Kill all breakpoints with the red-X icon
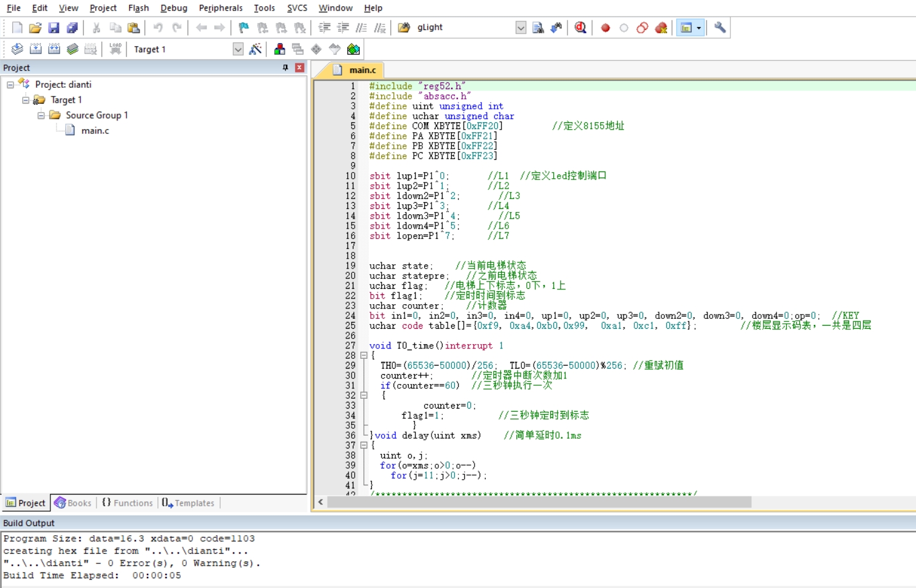916x588 pixels. coord(661,28)
